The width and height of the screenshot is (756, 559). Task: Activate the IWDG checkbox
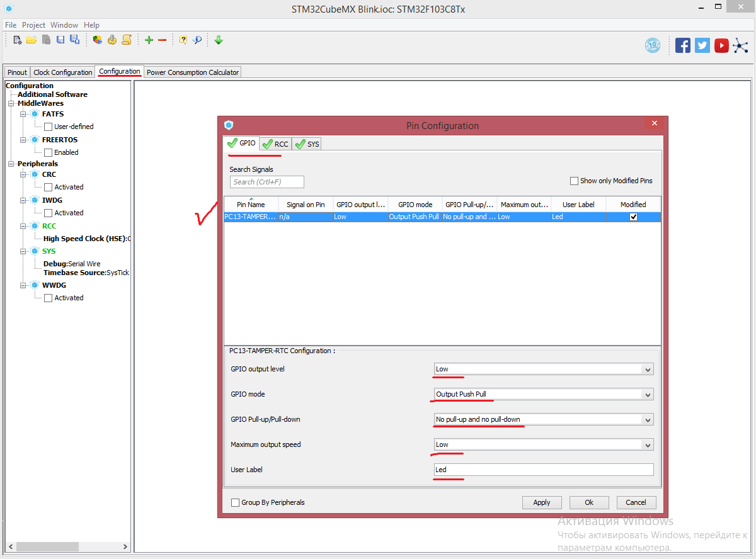coord(48,213)
